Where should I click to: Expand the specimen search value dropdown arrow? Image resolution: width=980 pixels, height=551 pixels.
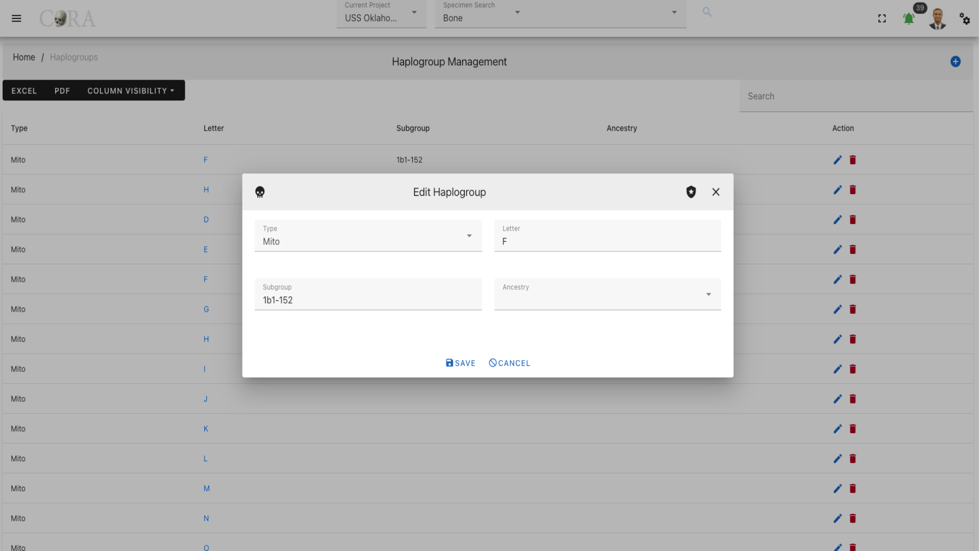click(x=674, y=12)
